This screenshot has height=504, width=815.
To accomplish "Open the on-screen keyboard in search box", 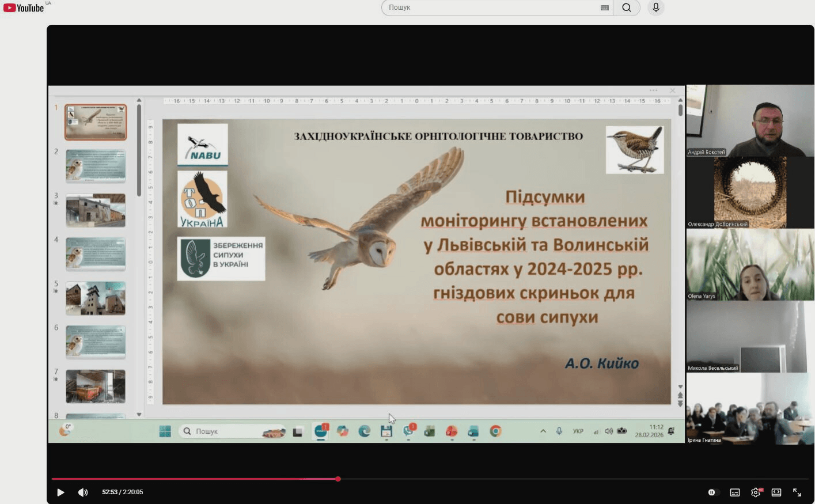I will 604,8.
